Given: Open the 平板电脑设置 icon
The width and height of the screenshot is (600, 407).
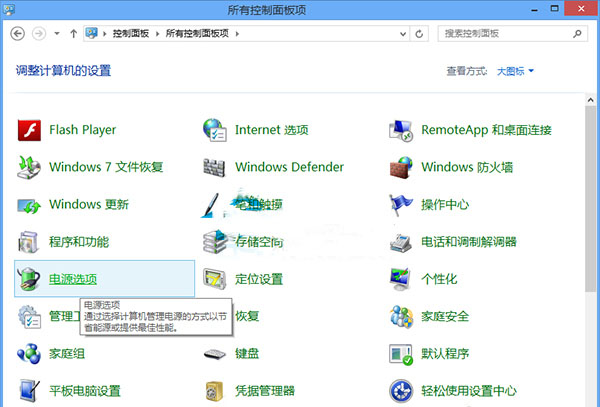Looking at the screenshot, I should tap(29, 391).
